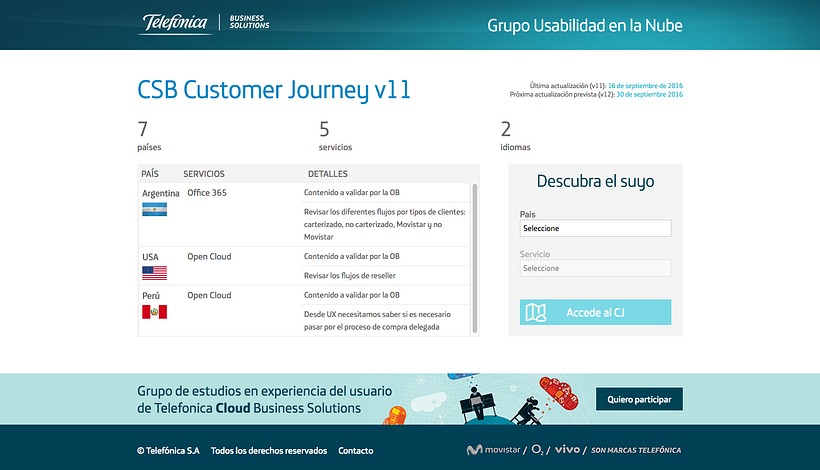This screenshot has height=470, width=820.
Task: Click the PAÍS column header
Action: coord(150,174)
